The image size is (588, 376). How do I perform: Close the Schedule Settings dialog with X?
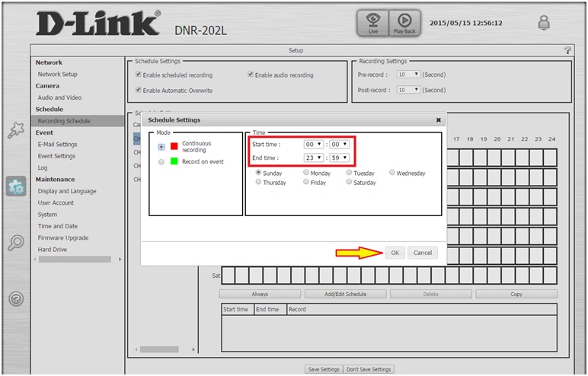tap(438, 120)
